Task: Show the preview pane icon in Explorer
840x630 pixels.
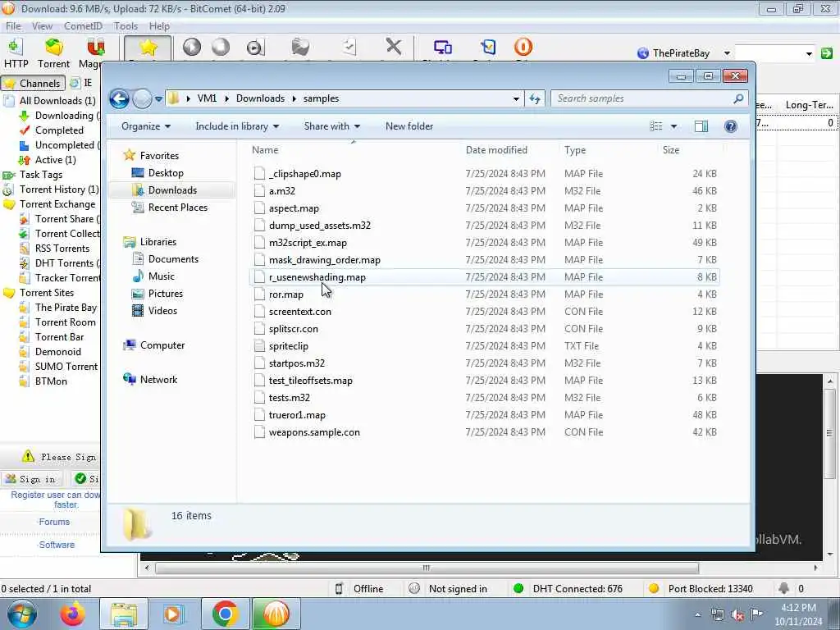Action: (x=701, y=126)
